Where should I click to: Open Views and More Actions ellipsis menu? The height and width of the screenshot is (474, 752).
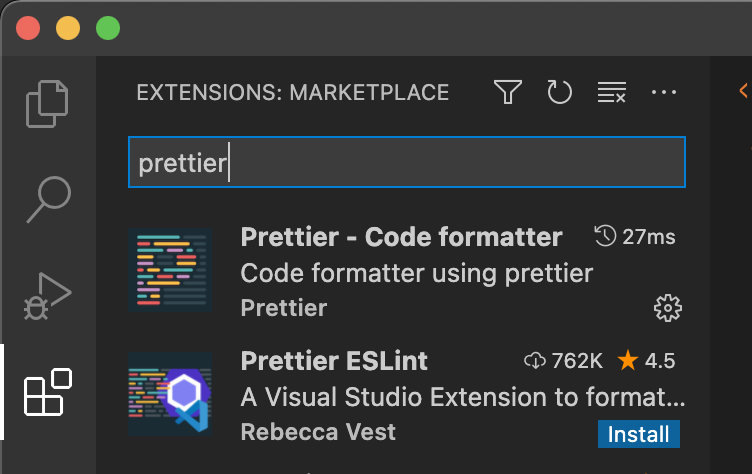tap(664, 92)
